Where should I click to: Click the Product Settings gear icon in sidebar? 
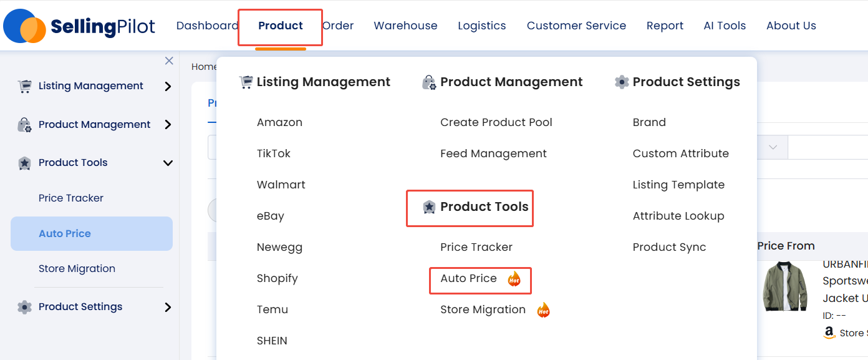[x=24, y=307]
